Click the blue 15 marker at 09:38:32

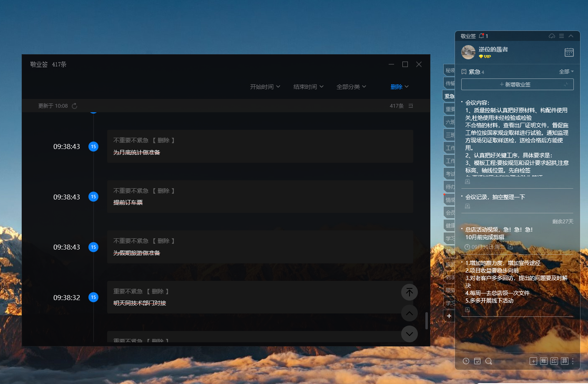point(93,297)
